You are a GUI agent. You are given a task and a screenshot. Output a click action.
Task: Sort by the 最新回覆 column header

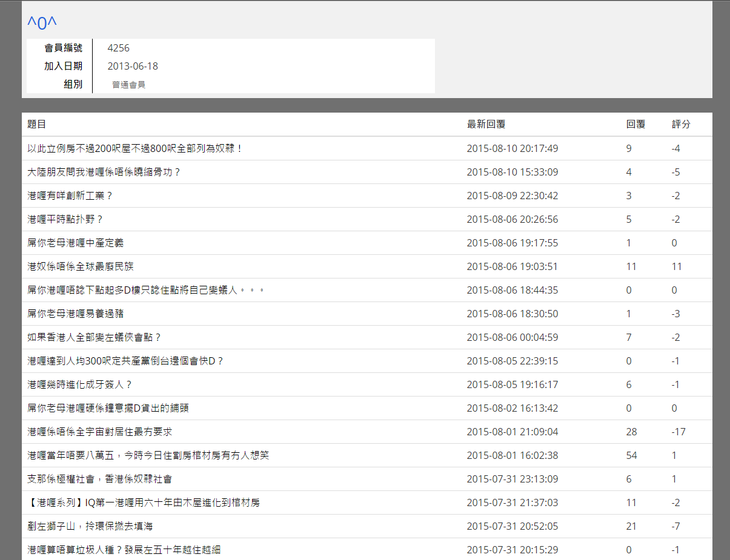point(486,124)
